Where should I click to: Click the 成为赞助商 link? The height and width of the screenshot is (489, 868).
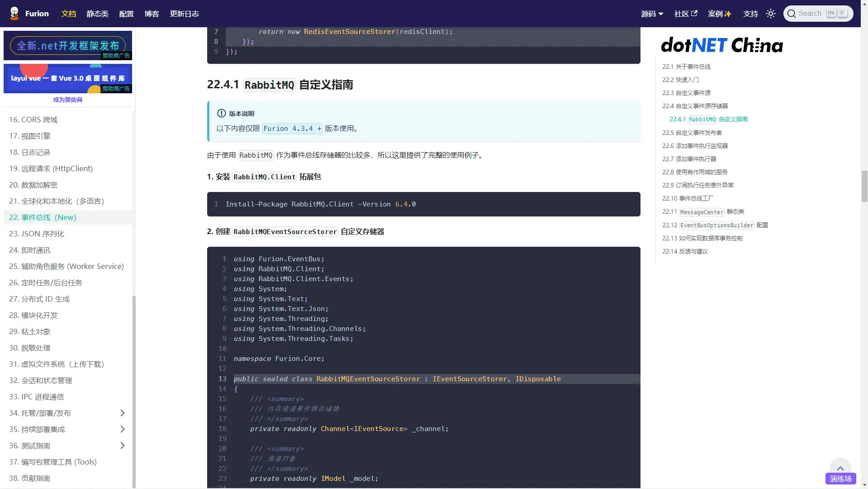click(68, 100)
